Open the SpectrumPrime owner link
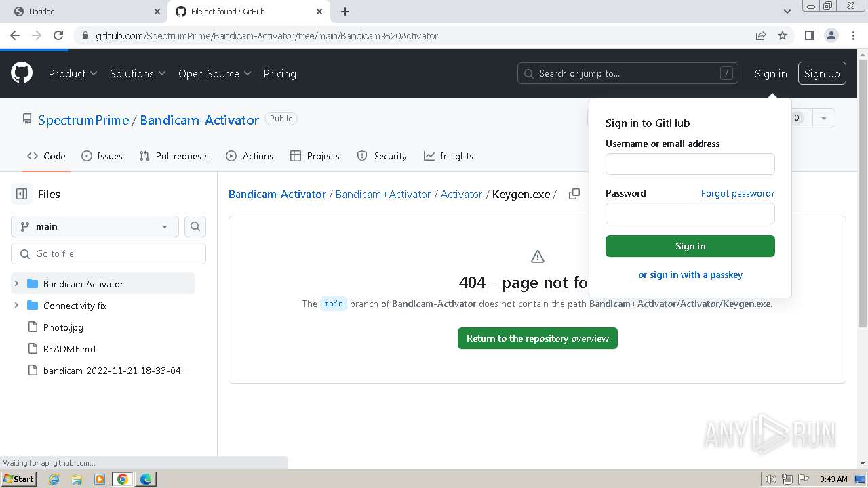The width and height of the screenshot is (868, 488). click(83, 120)
